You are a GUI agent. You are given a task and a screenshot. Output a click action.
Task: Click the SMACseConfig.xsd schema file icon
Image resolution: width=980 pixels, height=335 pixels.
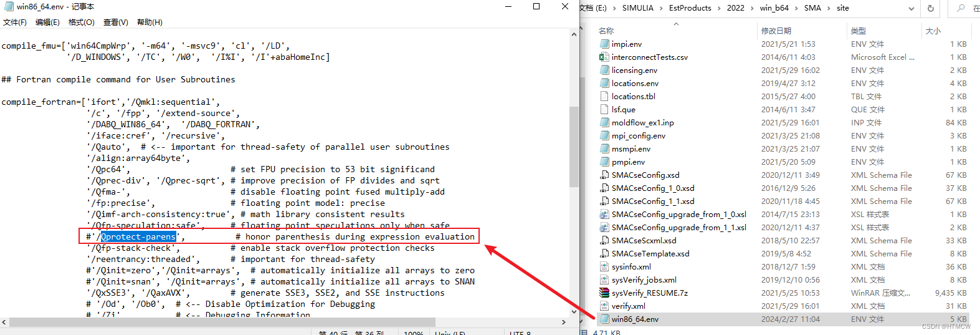coord(604,175)
